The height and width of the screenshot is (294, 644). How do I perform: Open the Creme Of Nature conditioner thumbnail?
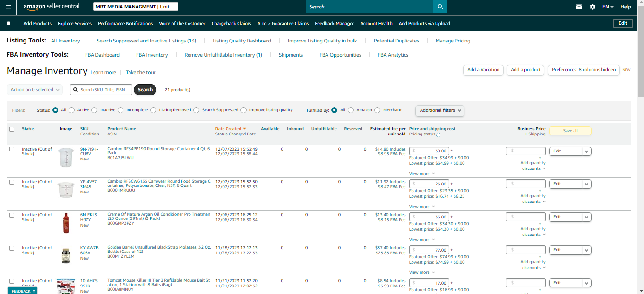tap(66, 223)
